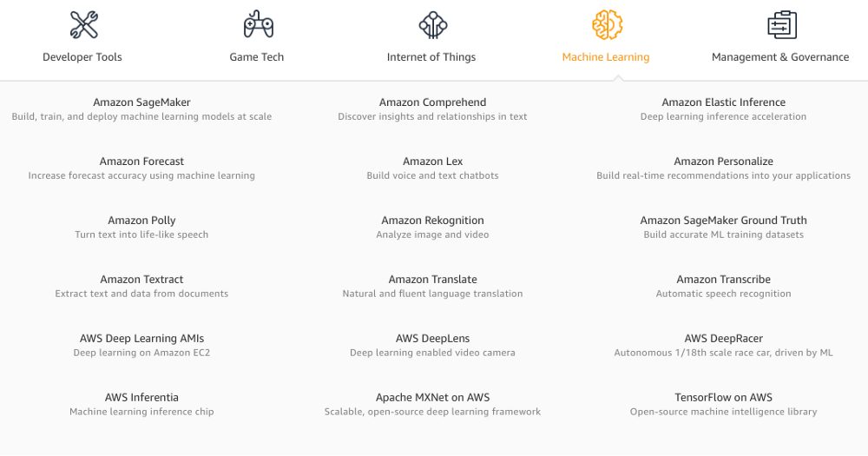Screen dimensions: 868x456
Task: Select the AWS DeepRacer link
Action: click(x=724, y=339)
